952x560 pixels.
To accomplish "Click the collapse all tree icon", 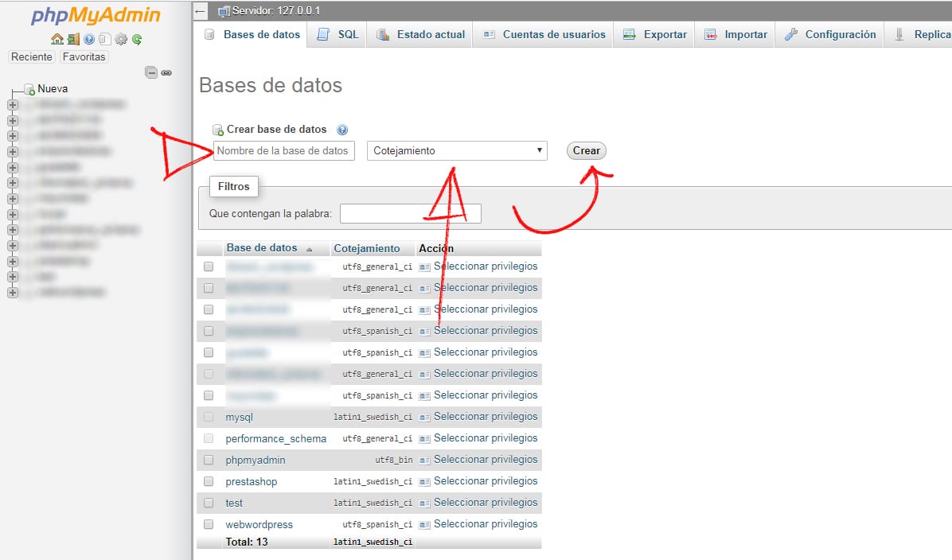I will pyautogui.click(x=150, y=72).
